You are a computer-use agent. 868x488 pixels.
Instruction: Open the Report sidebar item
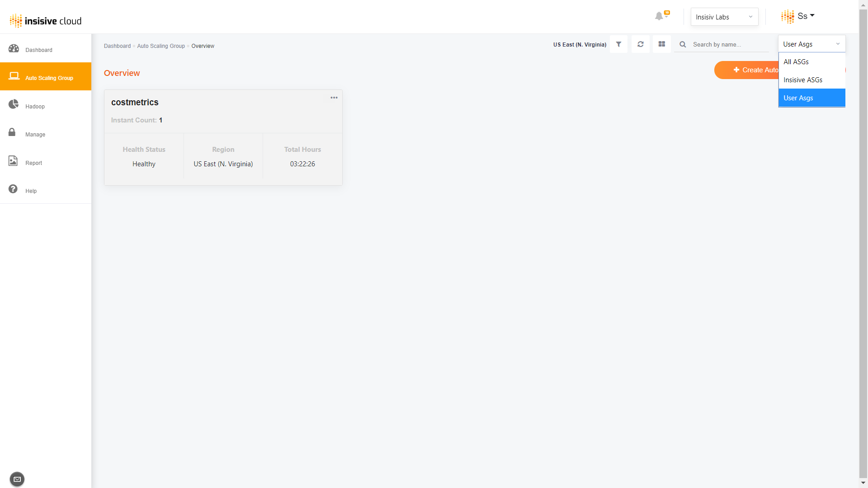point(33,163)
